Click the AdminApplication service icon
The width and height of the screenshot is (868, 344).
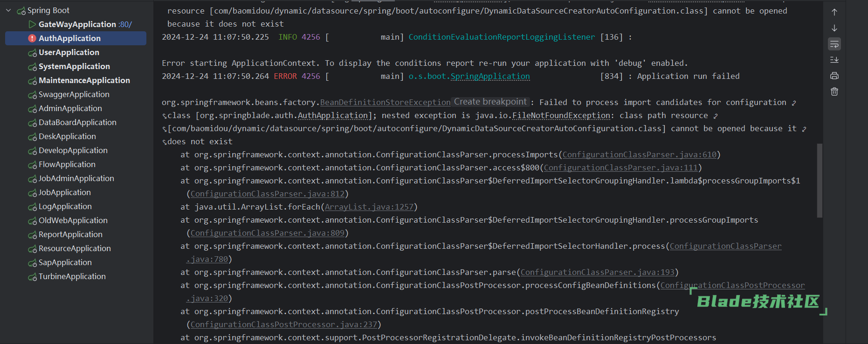click(32, 109)
